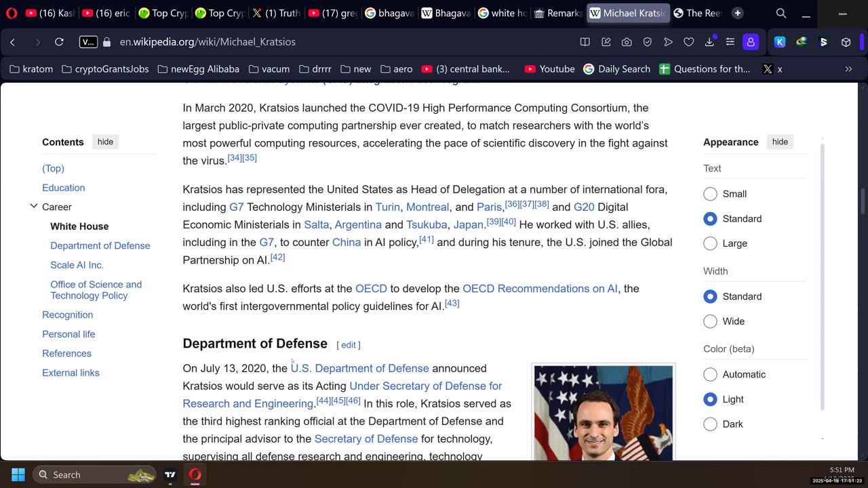868x488 pixels.
Task: Click the send/flow arrow icon
Action: point(668,42)
